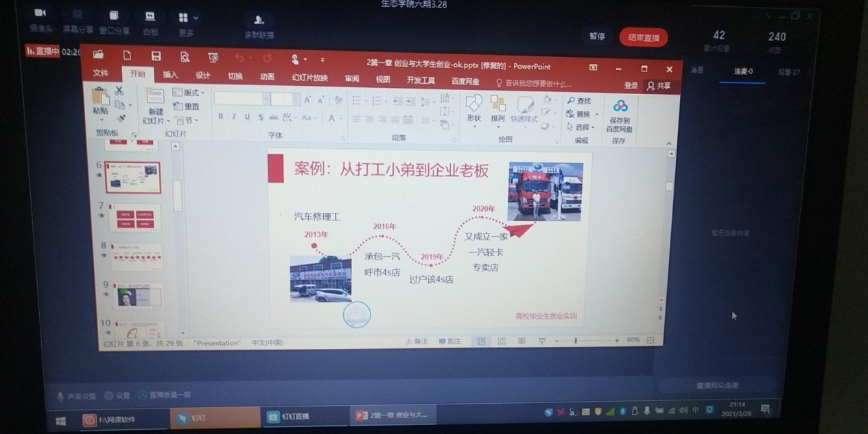Expand the Layout (版式) dropdown

pos(188,93)
